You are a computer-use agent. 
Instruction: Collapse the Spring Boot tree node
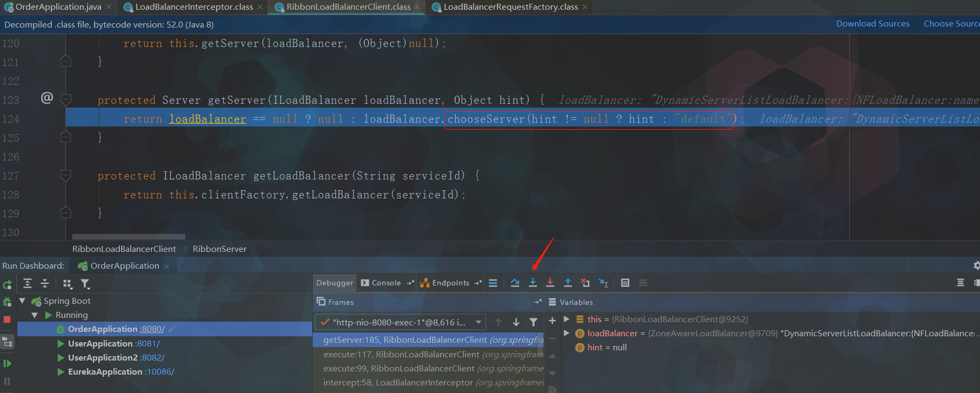22,301
